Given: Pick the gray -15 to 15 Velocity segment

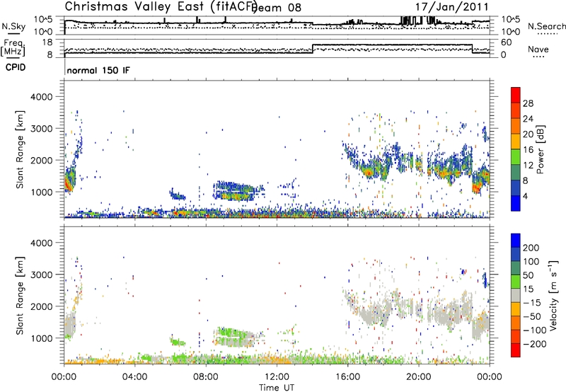Looking at the screenshot, I should click(x=516, y=295).
